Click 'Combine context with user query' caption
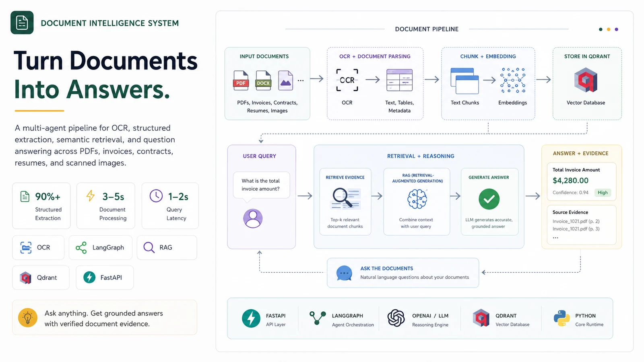 pos(416,223)
